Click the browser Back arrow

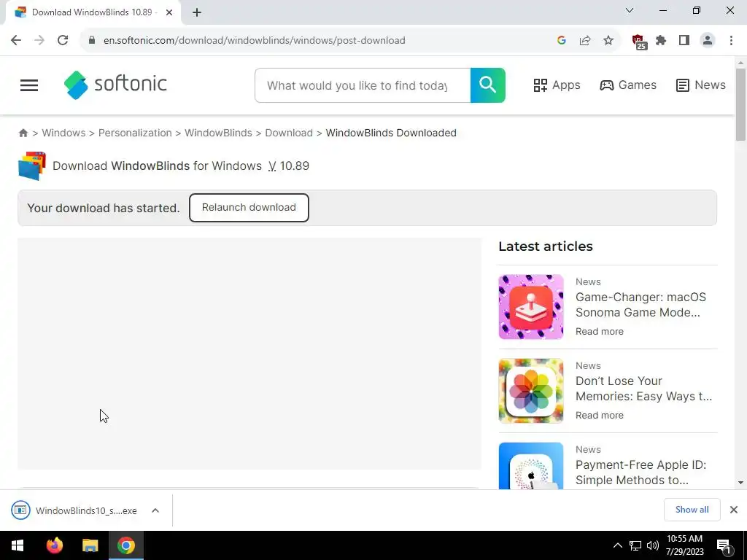[x=16, y=41]
